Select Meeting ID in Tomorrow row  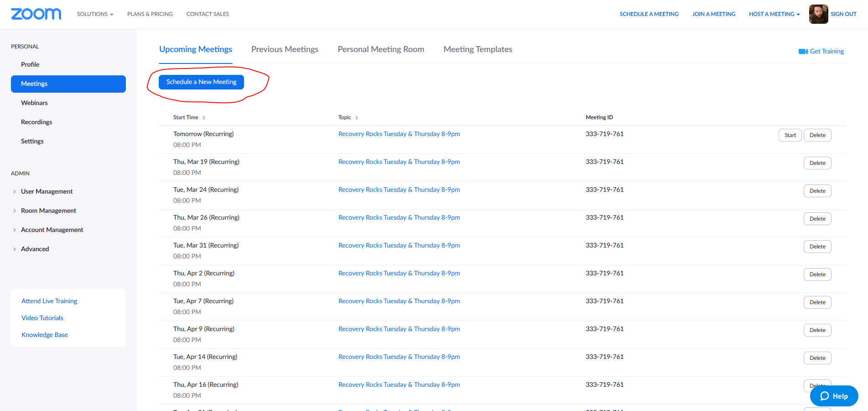[604, 134]
